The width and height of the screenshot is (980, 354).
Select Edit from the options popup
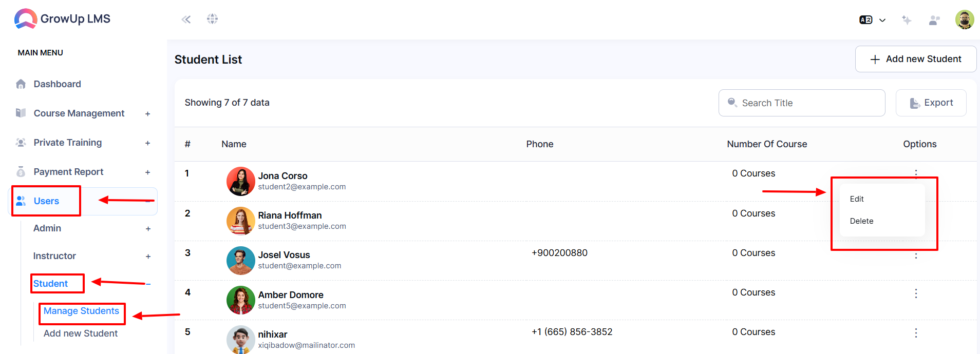(857, 199)
